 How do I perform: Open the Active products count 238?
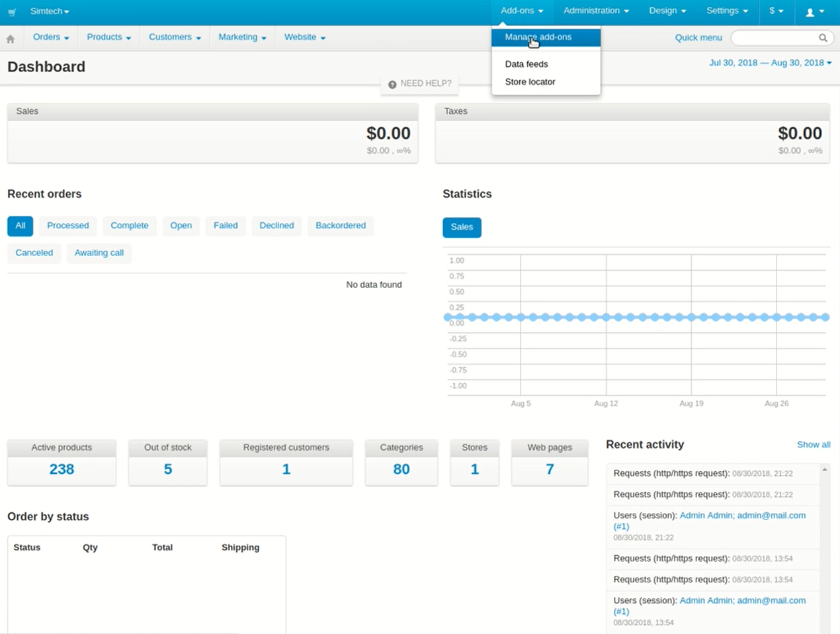62,469
